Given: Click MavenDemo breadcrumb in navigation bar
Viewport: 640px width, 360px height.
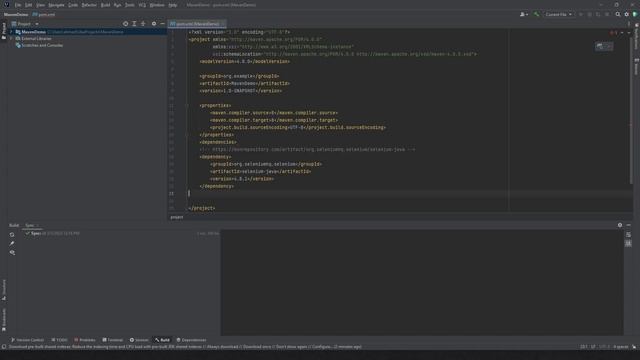Looking at the screenshot, I should coord(16,14).
